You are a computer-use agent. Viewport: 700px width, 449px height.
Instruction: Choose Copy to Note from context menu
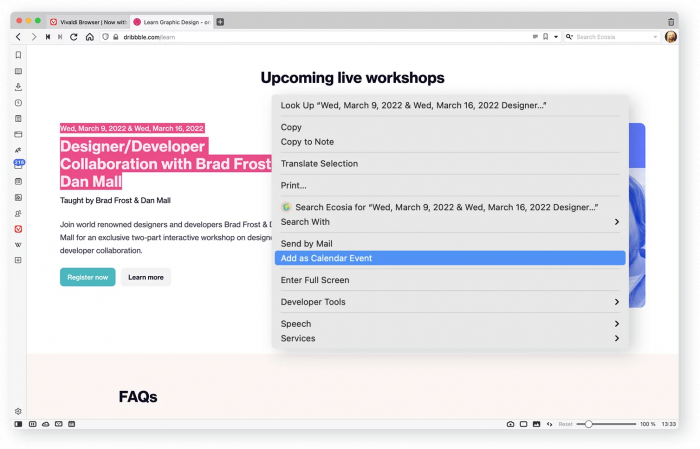[307, 142]
